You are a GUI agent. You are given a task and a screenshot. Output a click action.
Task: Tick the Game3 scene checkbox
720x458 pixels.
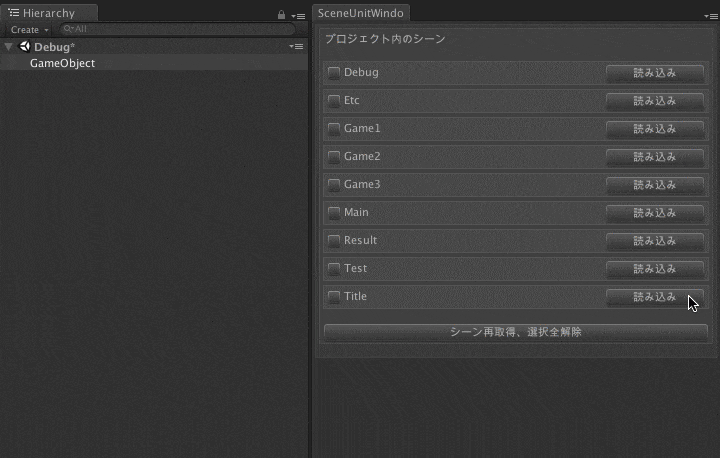pyautogui.click(x=334, y=185)
